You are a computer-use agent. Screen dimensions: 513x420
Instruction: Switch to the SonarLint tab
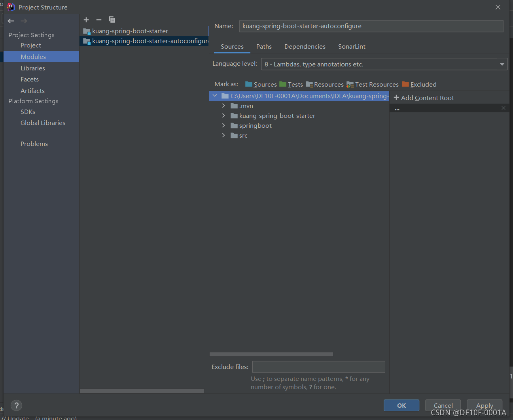[x=351, y=46]
